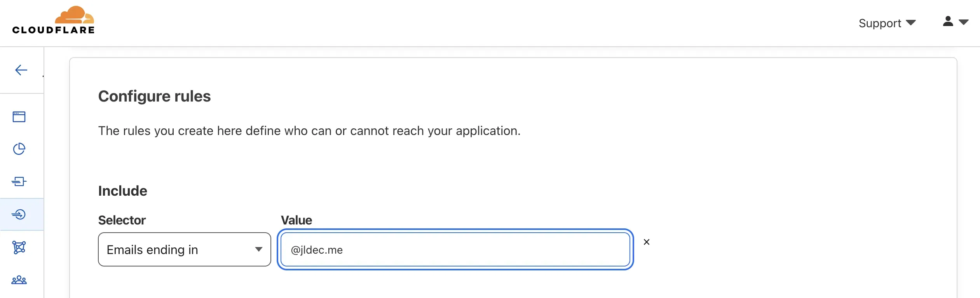980x298 pixels.
Task: Open the team members icon in the sidebar
Action: click(19, 279)
